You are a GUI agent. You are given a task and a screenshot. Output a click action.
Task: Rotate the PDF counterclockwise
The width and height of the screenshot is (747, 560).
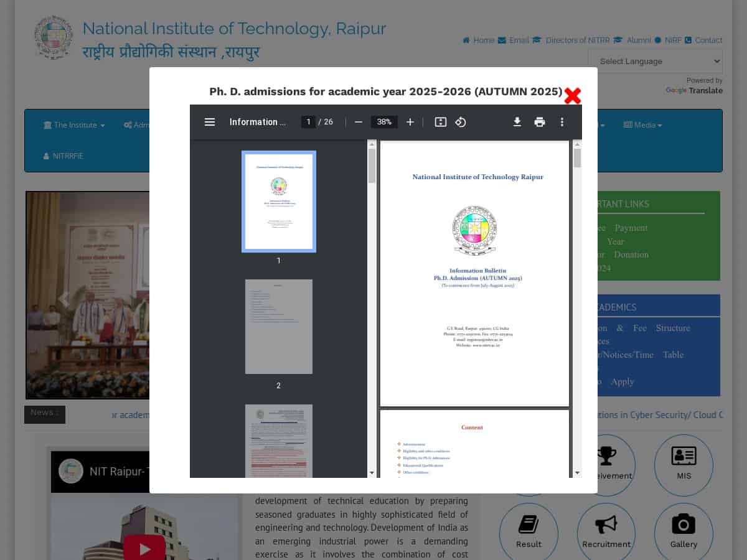461,122
